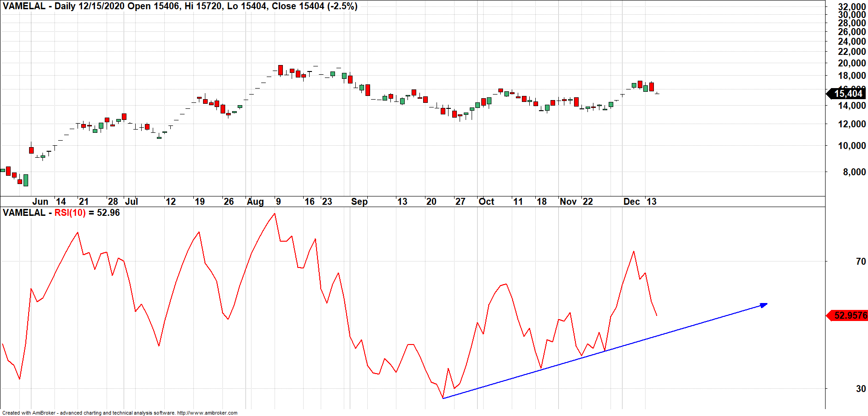This screenshot has width=868, height=416.
Task: Click the Jun label on date axis
Action: (x=40, y=202)
